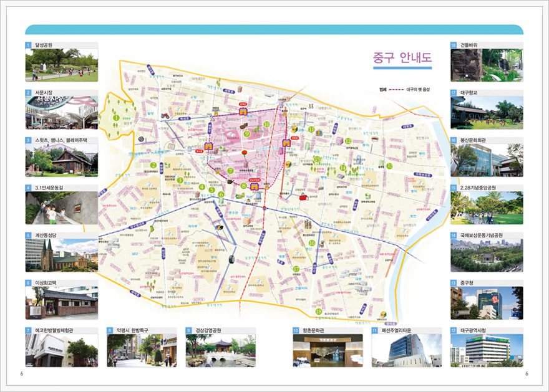Select green map marker number 11
The width and height of the screenshot is (549, 392).
click(311, 130)
